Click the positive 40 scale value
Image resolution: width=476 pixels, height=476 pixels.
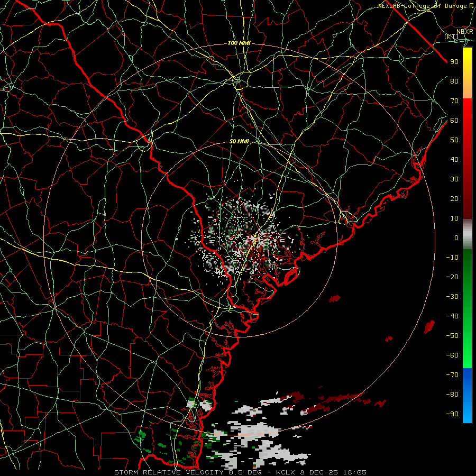pyautogui.click(x=454, y=159)
